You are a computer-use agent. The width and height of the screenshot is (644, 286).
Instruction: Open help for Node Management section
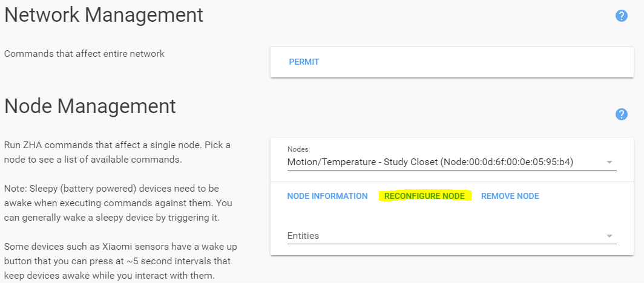point(621,114)
